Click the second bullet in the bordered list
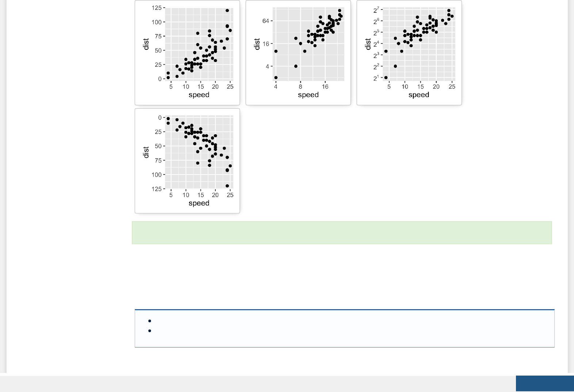The image size is (574, 392). click(150, 331)
